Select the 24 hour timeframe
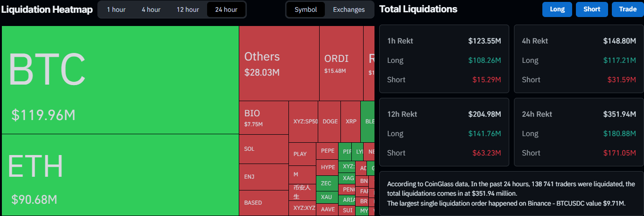Screen dimensions: 644x216 [x=226, y=9]
